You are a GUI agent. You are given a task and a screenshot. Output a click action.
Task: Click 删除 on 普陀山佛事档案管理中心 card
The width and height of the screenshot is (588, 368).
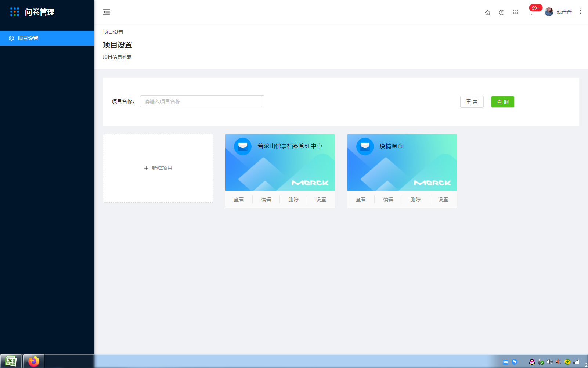click(293, 199)
